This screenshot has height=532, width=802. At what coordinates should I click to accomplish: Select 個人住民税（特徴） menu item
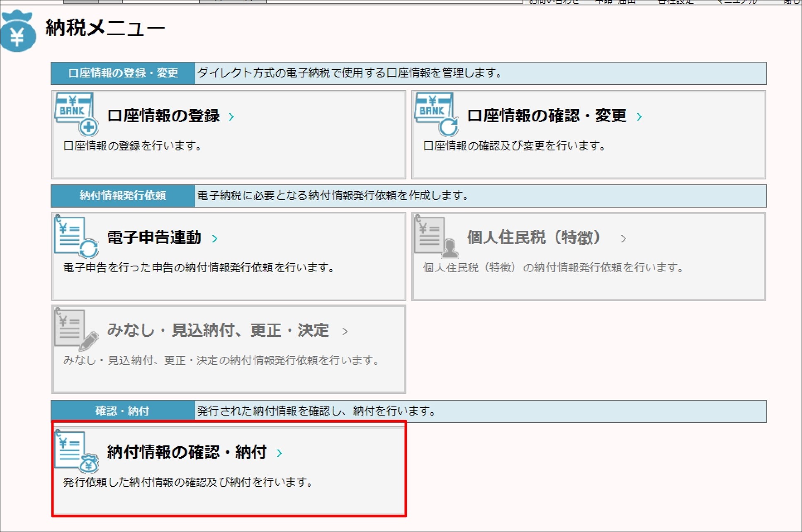click(534, 237)
